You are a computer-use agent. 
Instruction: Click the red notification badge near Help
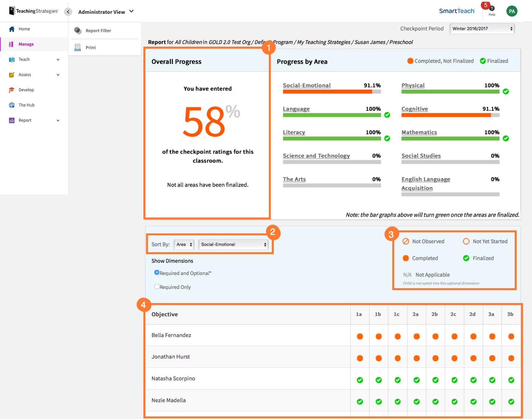click(x=486, y=5)
